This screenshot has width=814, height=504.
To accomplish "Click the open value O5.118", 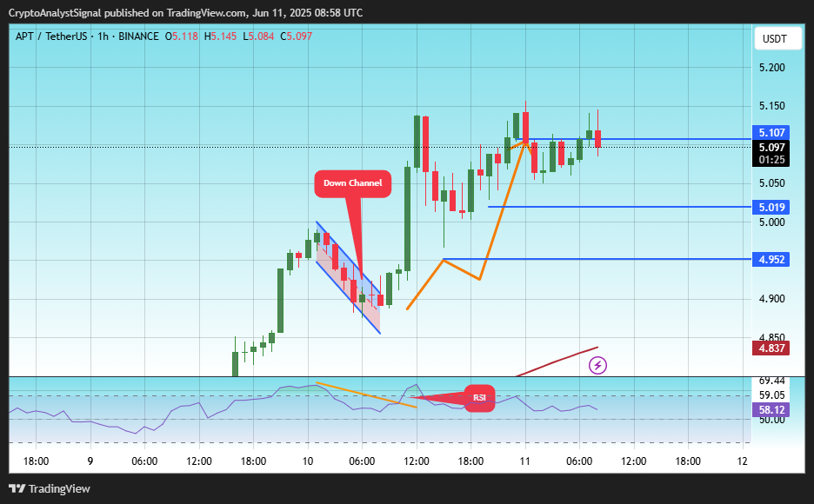I will point(182,36).
